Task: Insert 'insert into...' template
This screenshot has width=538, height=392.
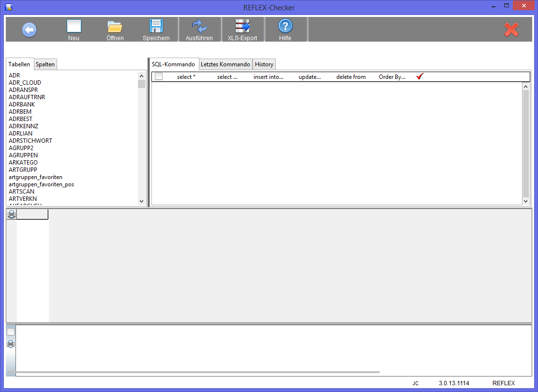Action: point(269,77)
